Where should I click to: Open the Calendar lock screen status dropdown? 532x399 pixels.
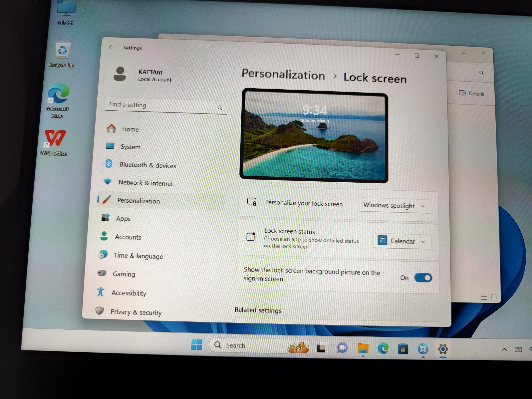pyautogui.click(x=402, y=241)
